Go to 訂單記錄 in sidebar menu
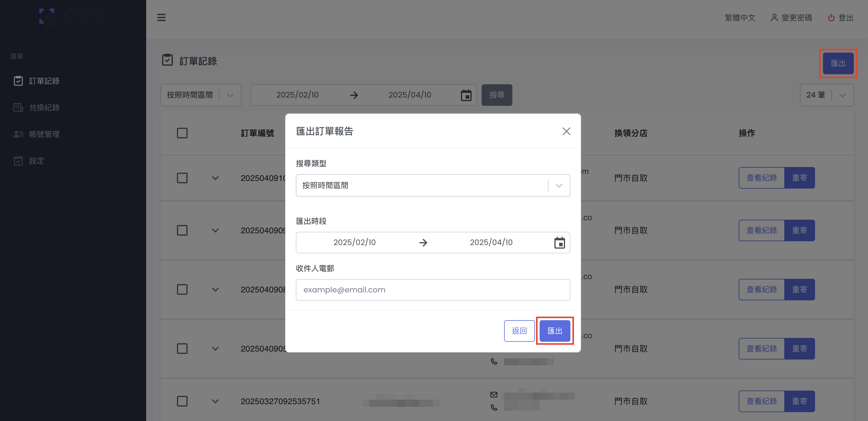 (x=44, y=81)
